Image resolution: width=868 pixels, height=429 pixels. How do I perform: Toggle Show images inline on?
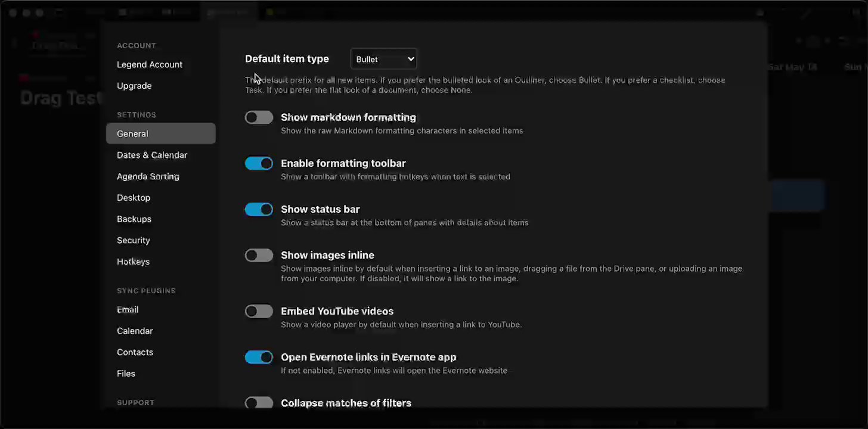click(x=259, y=256)
